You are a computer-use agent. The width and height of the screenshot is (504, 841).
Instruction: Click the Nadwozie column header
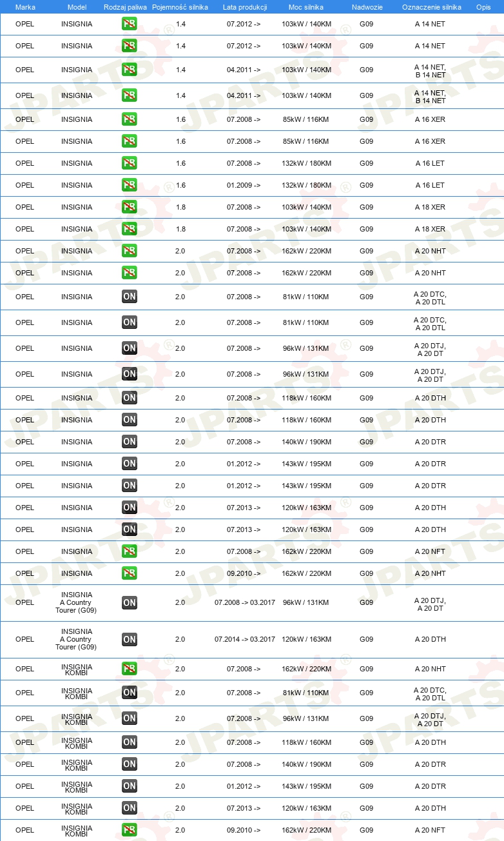pyautogui.click(x=367, y=7)
